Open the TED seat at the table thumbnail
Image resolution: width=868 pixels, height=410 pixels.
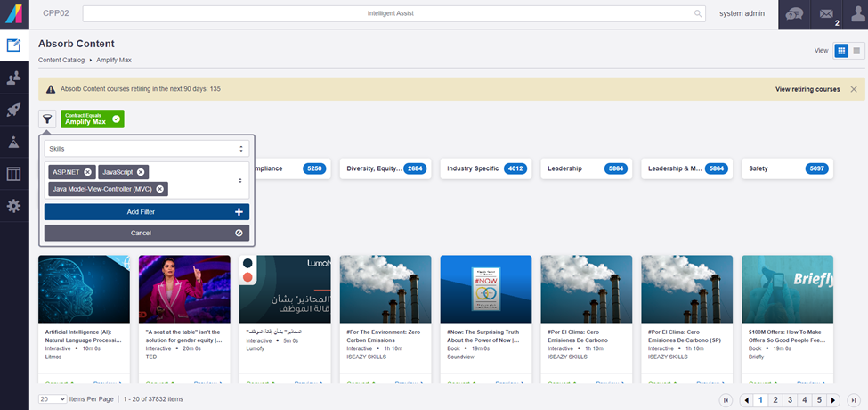click(x=184, y=289)
